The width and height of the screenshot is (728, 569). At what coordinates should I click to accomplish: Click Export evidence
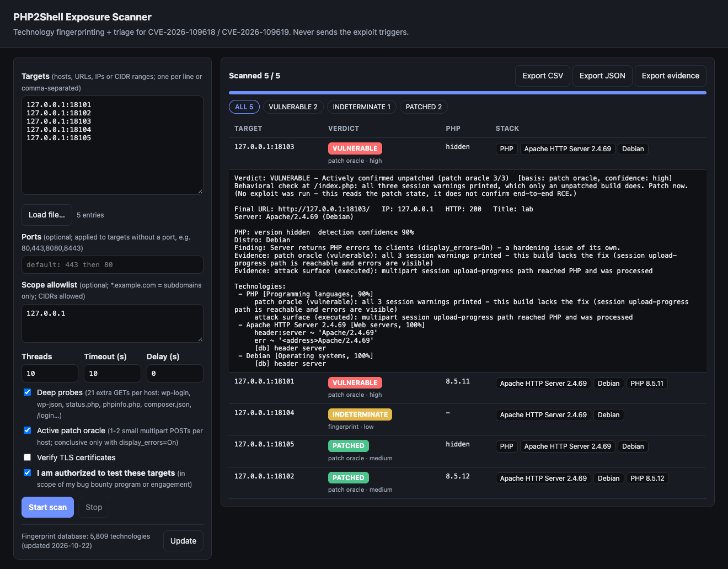coord(670,76)
